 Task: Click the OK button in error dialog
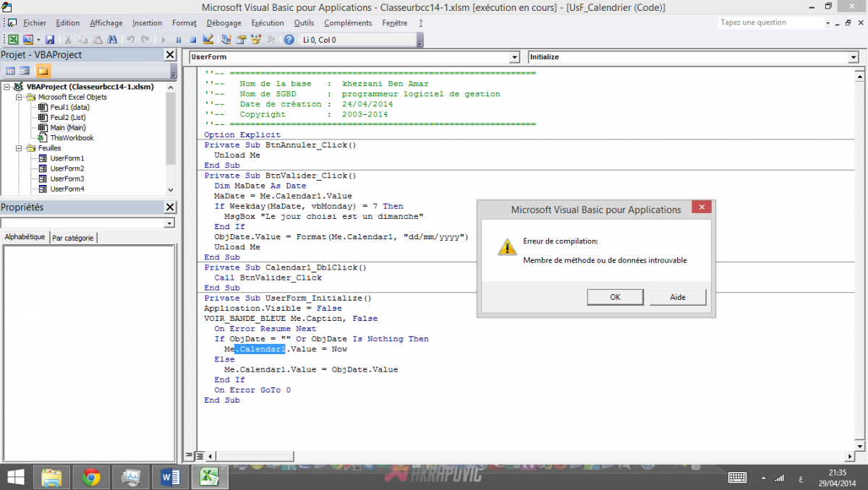tap(615, 297)
